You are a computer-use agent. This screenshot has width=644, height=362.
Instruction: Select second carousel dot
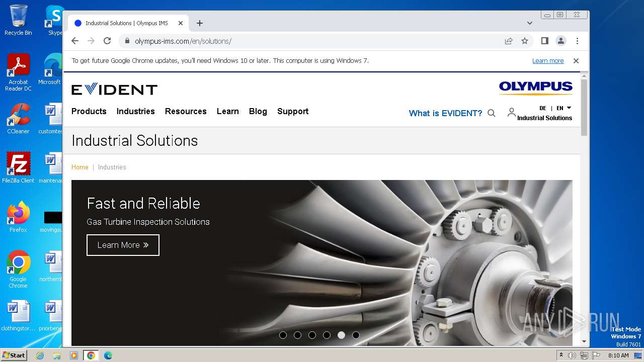[297, 335]
